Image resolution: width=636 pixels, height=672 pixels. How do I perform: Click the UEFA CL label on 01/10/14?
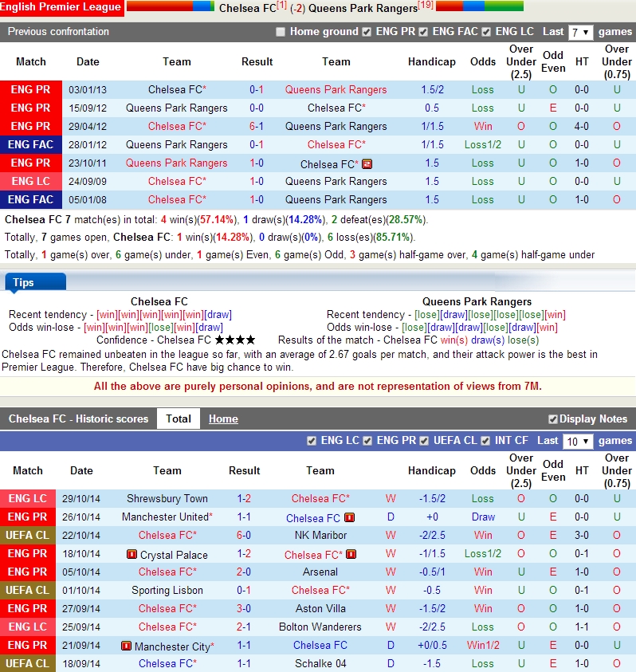(28, 590)
